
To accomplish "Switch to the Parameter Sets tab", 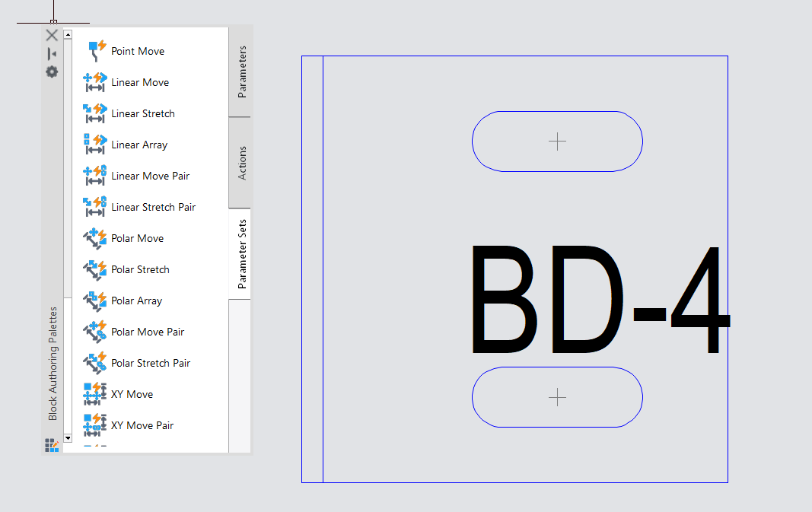I will click(x=240, y=253).
